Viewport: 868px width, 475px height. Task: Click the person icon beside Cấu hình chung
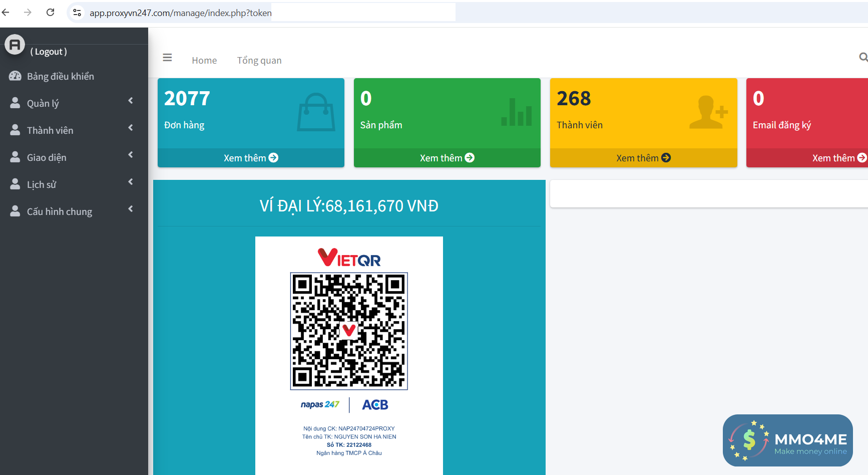coord(16,211)
